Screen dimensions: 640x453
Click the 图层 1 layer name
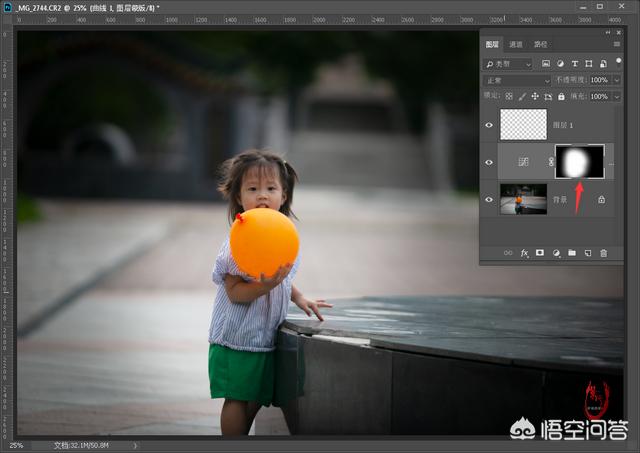pos(563,125)
